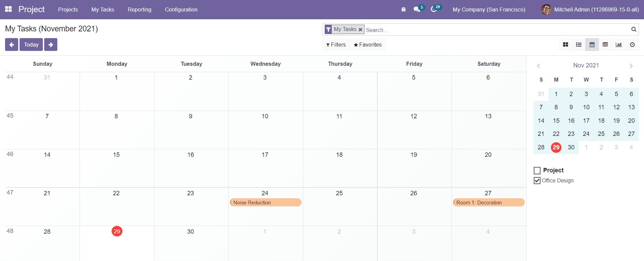This screenshot has width=644, height=261.
Task: Click the Project app title
Action: pyautogui.click(x=31, y=9)
